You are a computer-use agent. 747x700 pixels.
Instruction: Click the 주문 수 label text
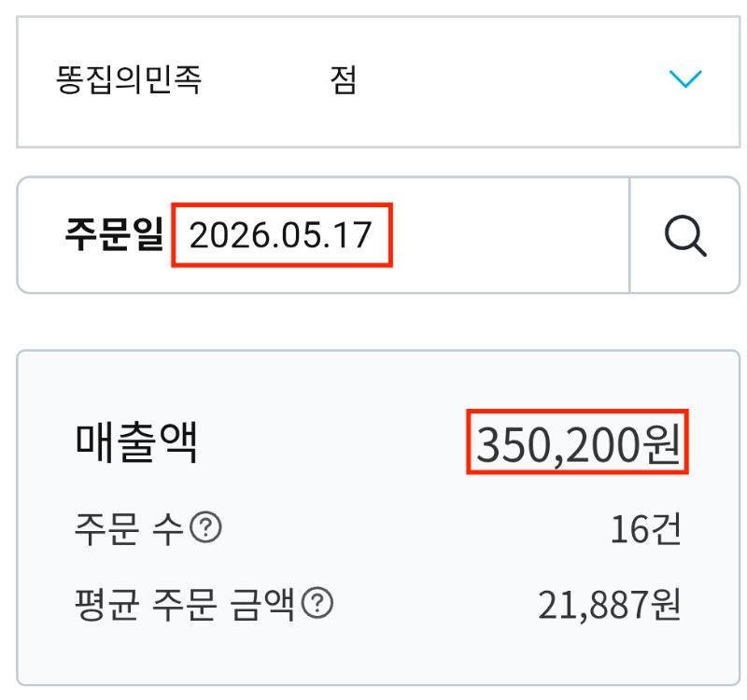[x=129, y=528]
